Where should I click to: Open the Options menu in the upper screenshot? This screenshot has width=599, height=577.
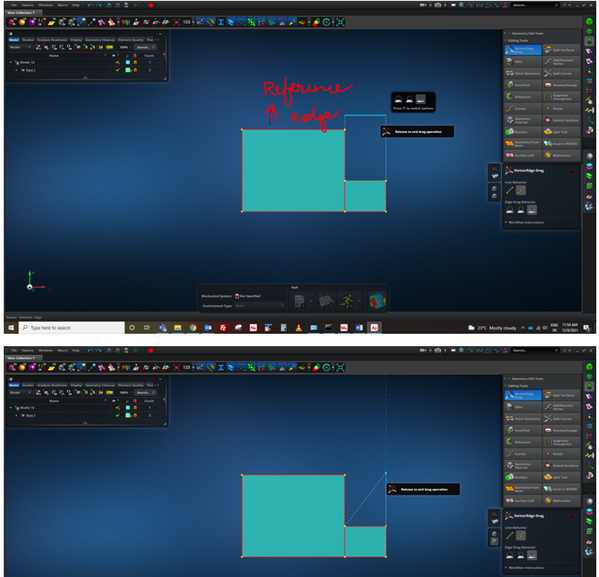(28, 5)
